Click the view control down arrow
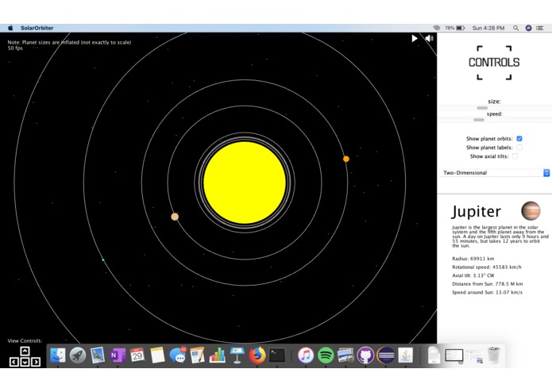This screenshot has height=392, width=552. pyautogui.click(x=25, y=362)
